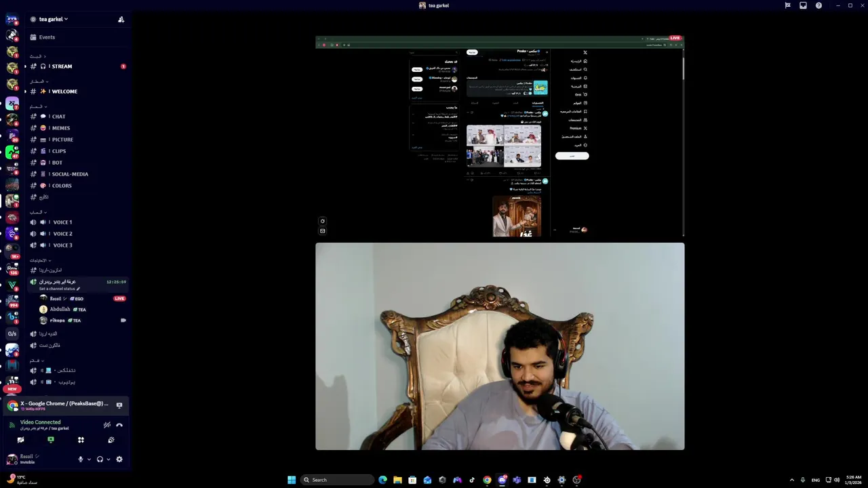Screen dimensions: 868x488
Task: Open TikTok from the taskbar
Action: (x=472, y=480)
